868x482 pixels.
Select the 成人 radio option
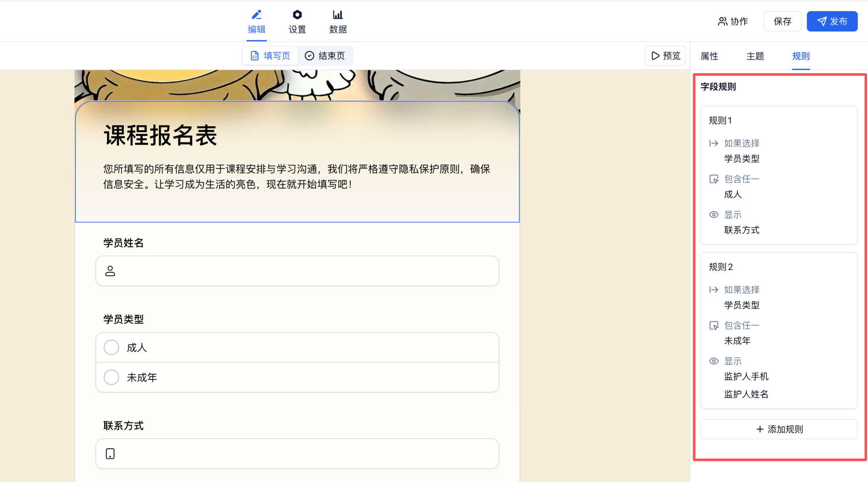pyautogui.click(x=111, y=348)
